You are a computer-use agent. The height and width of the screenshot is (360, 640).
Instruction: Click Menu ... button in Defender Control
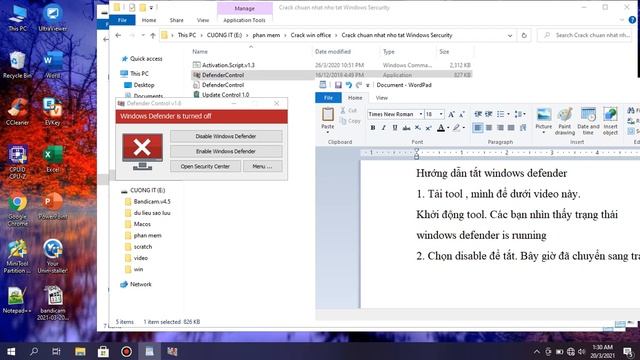(x=262, y=167)
